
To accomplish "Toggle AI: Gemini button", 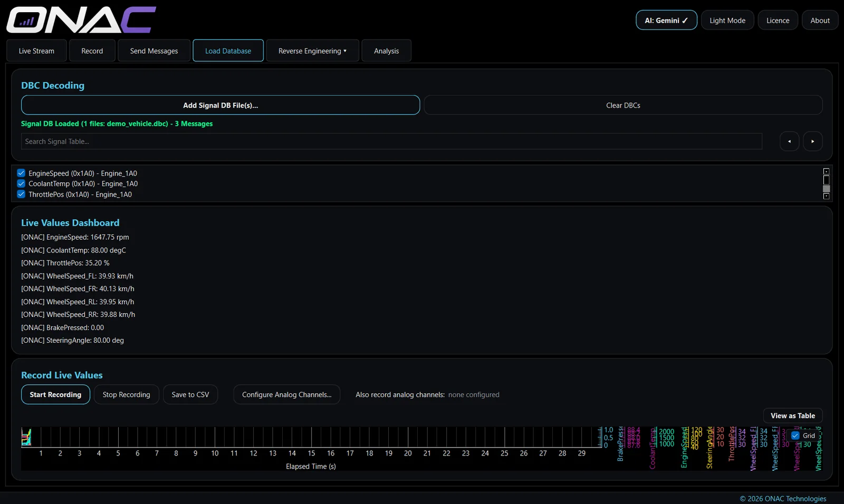I will (666, 20).
